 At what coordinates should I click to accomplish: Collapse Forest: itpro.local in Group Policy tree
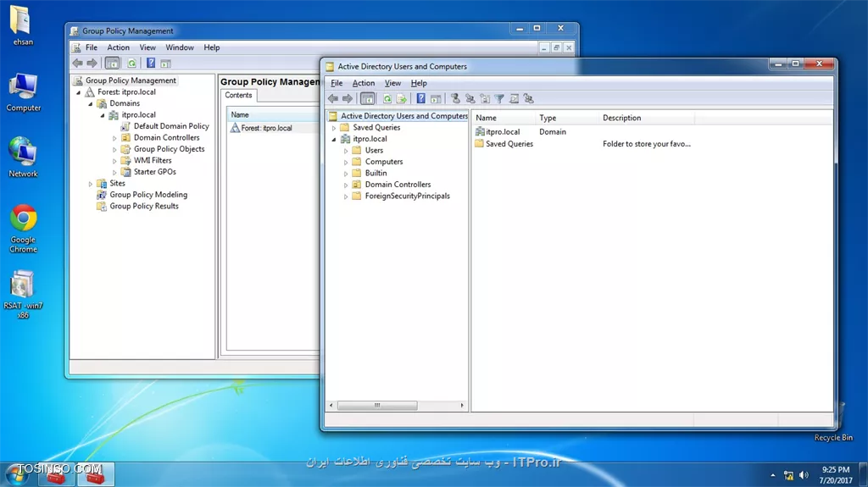point(79,92)
